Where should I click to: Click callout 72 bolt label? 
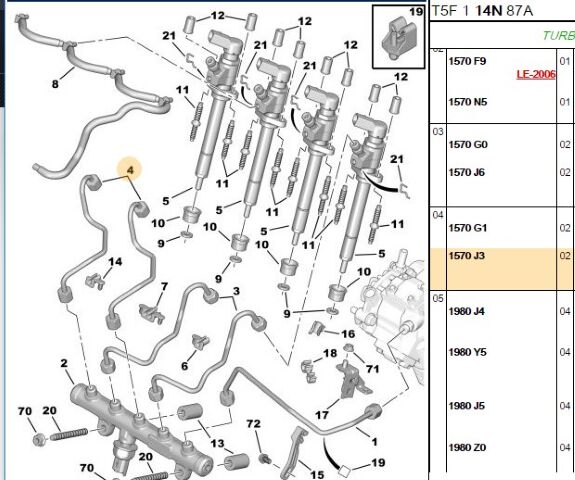(x=253, y=424)
